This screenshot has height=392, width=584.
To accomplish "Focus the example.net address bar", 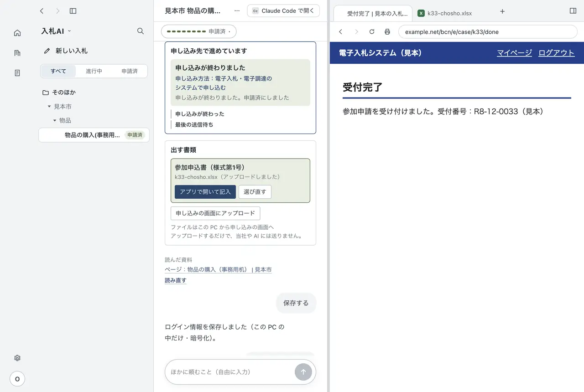I will [x=488, y=32].
